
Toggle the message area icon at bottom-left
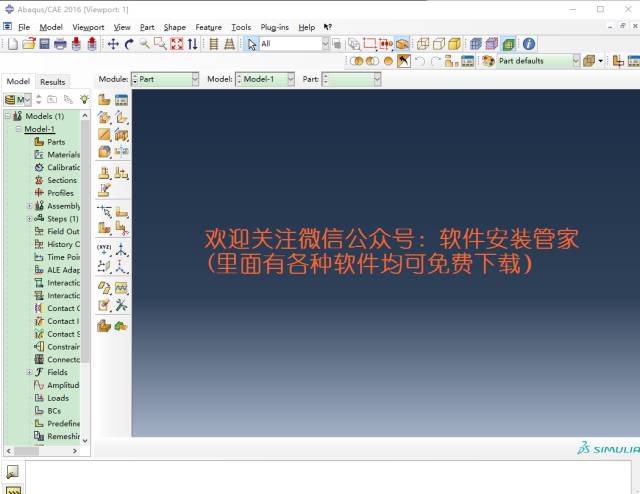12,472
